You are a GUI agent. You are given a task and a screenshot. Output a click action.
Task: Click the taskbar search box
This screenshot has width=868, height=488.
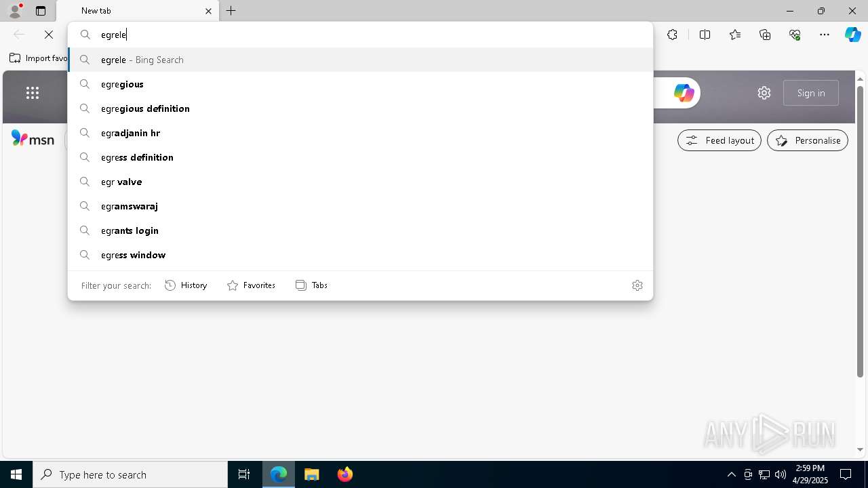[130, 474]
